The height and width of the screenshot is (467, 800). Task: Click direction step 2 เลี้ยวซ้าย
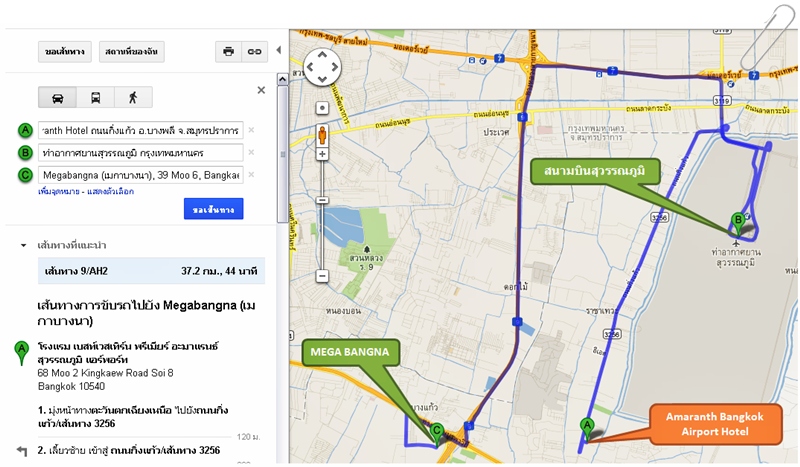tap(129, 450)
